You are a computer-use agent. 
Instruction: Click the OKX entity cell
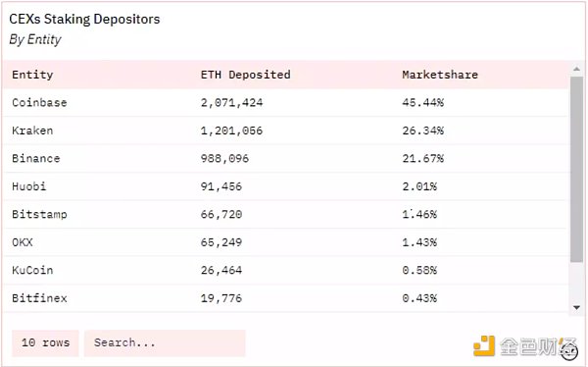23,242
